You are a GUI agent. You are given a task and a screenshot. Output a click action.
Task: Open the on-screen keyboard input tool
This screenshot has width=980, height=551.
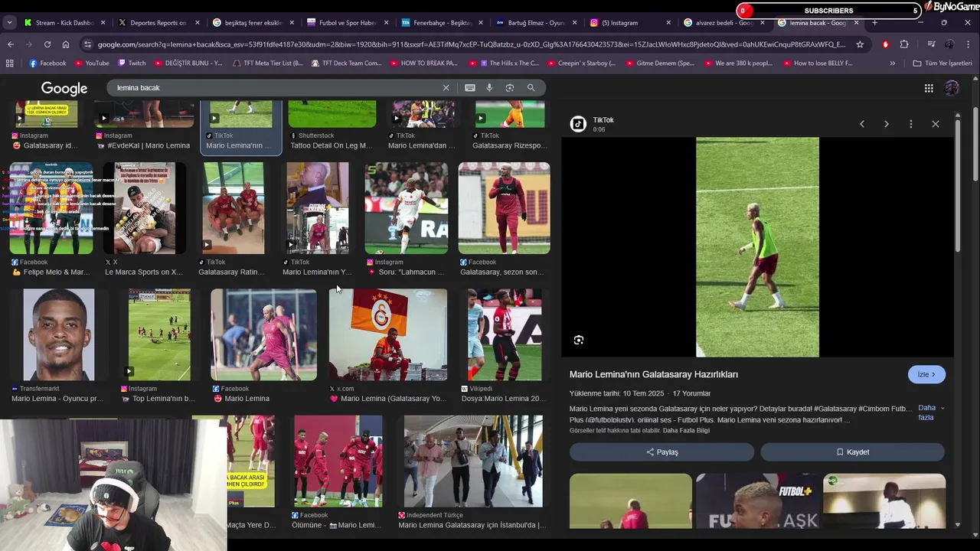click(x=470, y=88)
